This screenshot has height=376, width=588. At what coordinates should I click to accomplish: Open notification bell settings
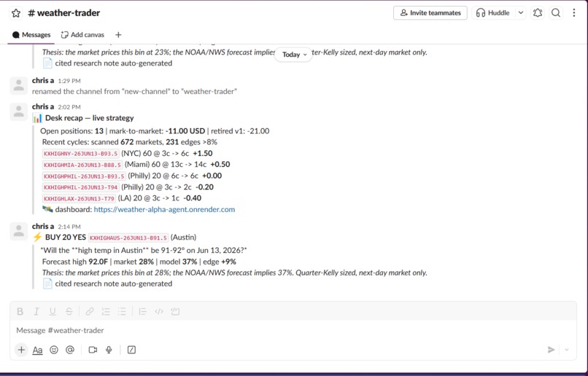pyautogui.click(x=538, y=12)
